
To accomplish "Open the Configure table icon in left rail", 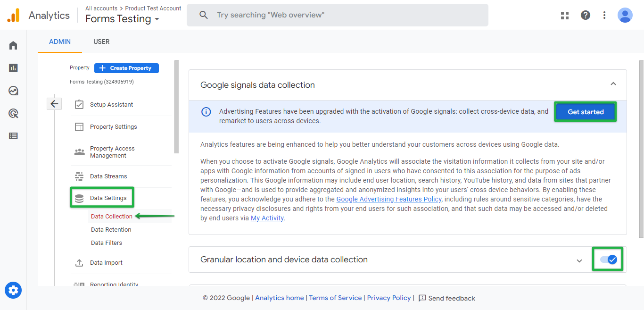I will [x=13, y=136].
